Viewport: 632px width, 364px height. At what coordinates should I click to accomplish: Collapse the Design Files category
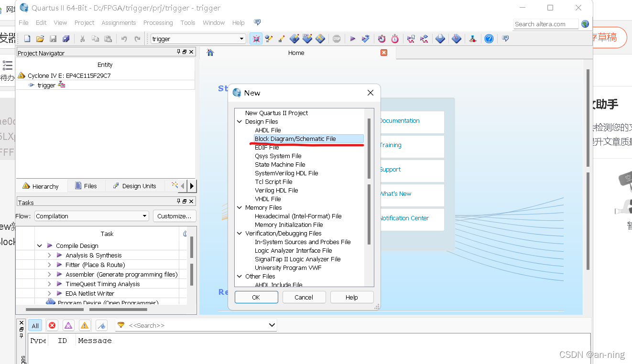(x=240, y=121)
